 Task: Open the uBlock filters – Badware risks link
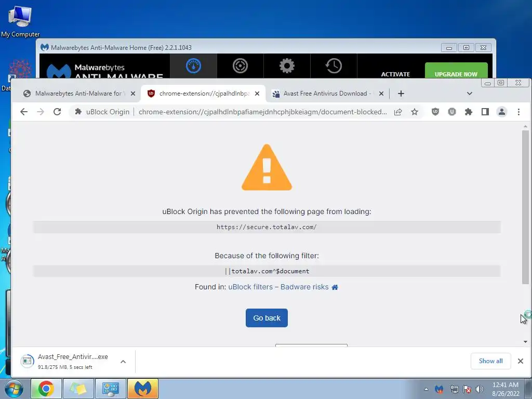click(x=278, y=287)
